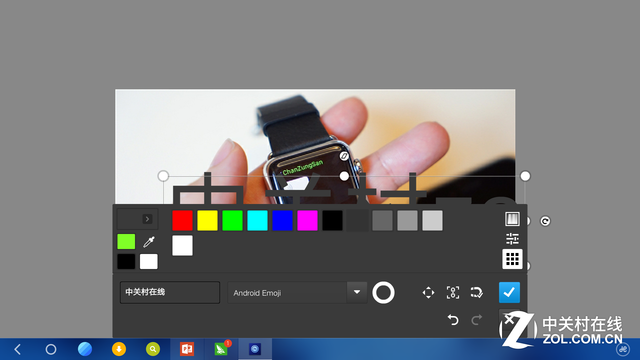Click the white ring outline button
The image size is (640, 360).
click(x=383, y=293)
